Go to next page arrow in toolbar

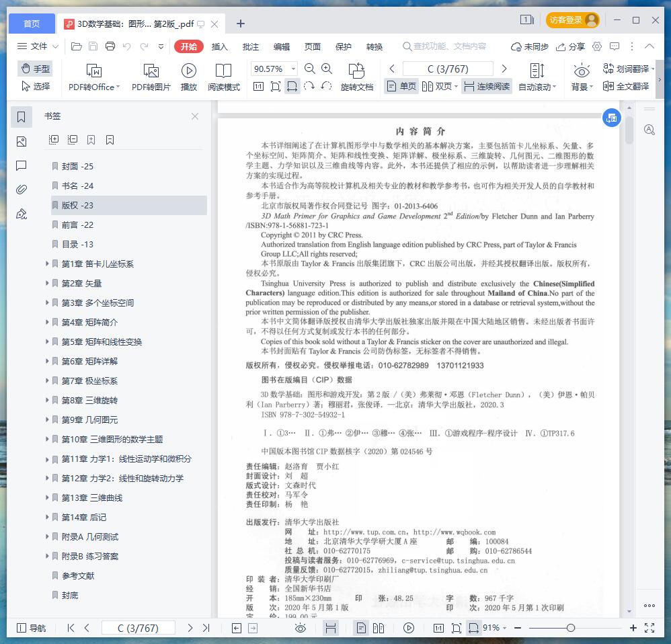(504, 69)
